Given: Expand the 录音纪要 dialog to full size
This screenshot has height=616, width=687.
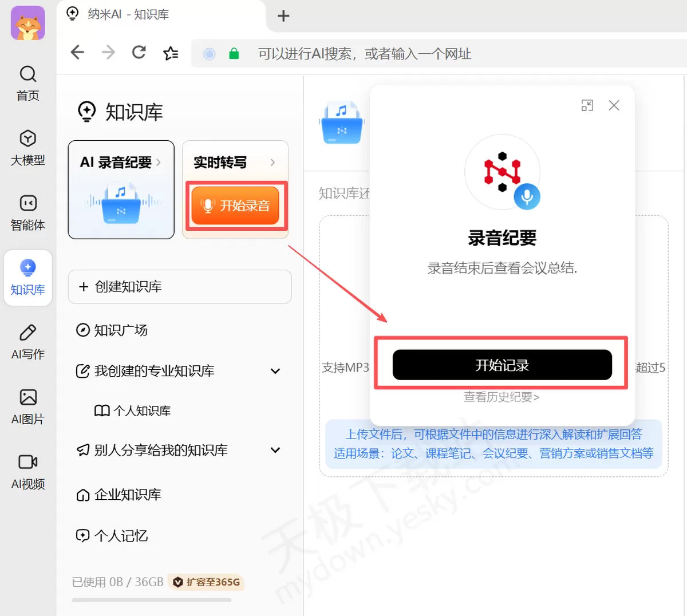Looking at the screenshot, I should point(587,105).
